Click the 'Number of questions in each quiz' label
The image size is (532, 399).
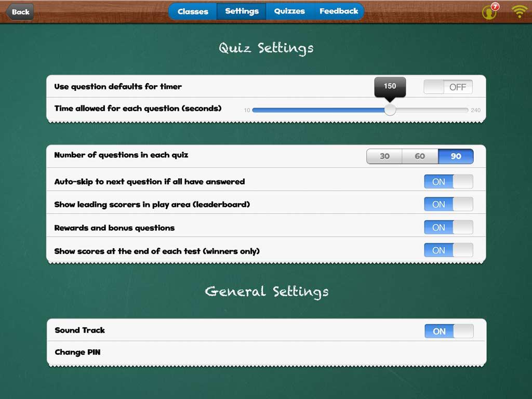pyautogui.click(x=121, y=155)
